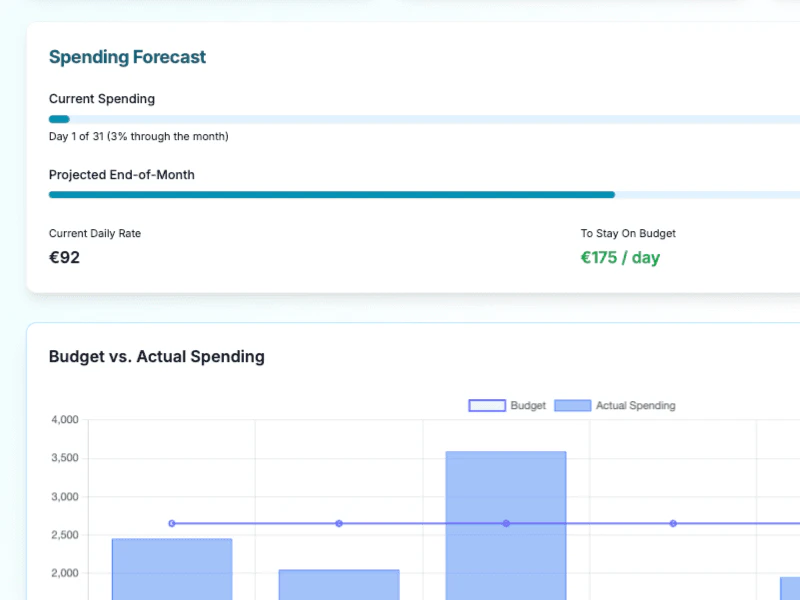Viewport: 800px width, 600px height.
Task: Click the Actual Spending legend color box
Action: pos(572,406)
